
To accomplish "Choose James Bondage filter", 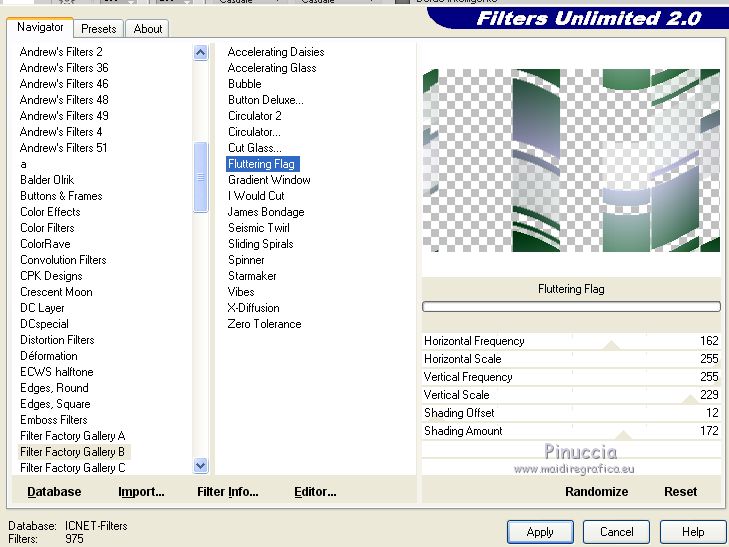I will (266, 212).
